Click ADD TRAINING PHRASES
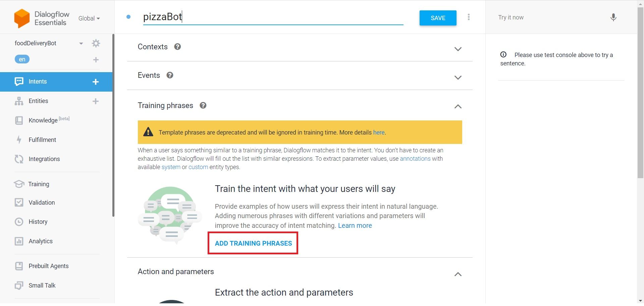 tap(253, 243)
